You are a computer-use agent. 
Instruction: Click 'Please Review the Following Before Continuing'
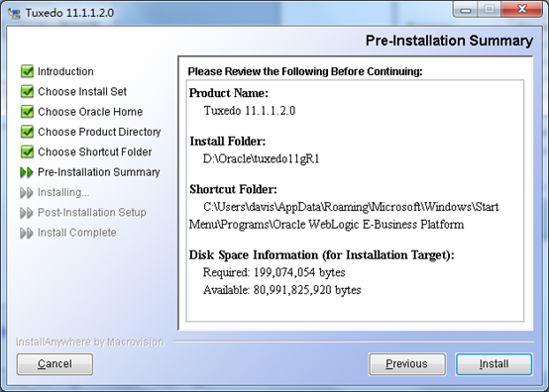[305, 71]
